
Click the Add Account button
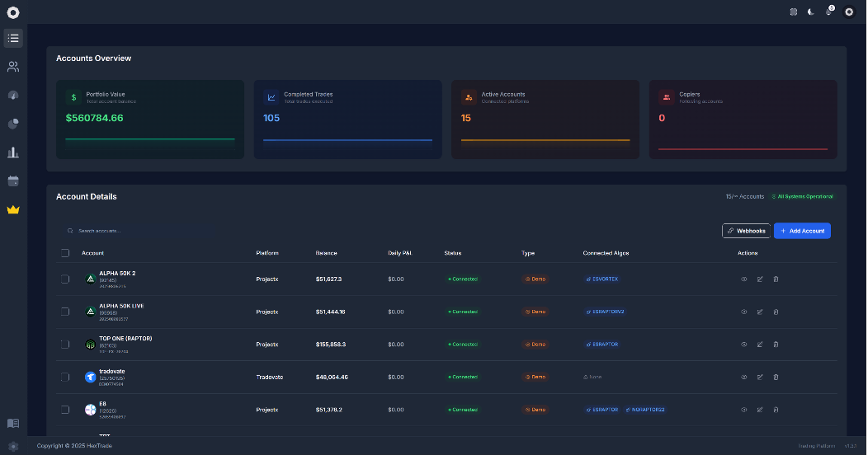(802, 231)
